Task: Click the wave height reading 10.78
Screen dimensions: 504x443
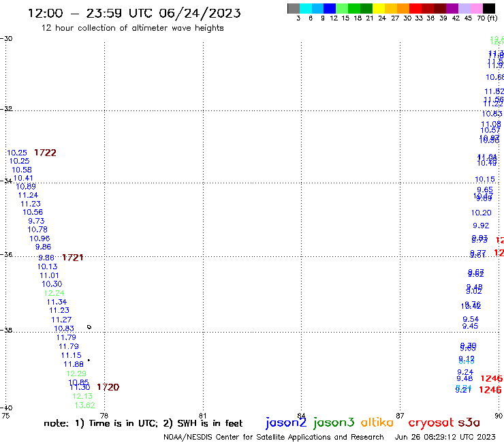Action: [37, 230]
